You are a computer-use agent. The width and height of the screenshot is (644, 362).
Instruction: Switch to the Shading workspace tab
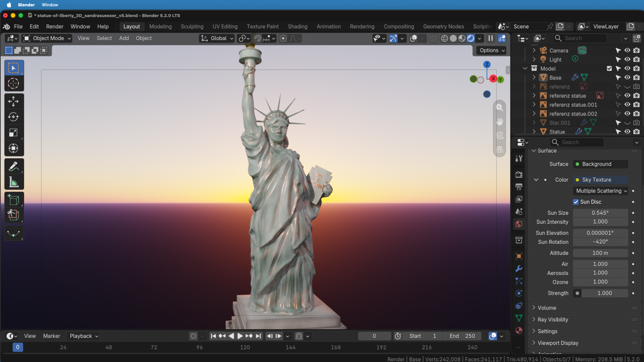click(x=298, y=26)
